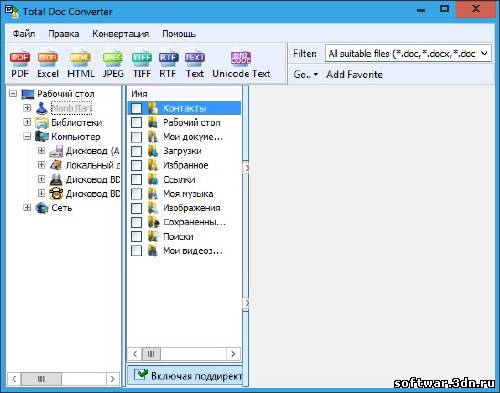
Task: Click the Сеть network icon
Action: [x=42, y=208]
